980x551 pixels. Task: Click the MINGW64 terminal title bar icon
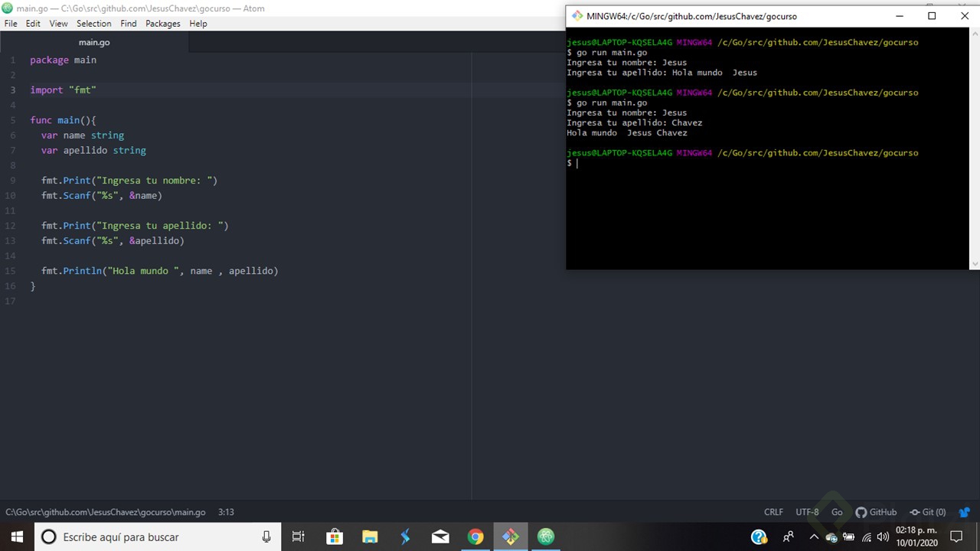577,16
